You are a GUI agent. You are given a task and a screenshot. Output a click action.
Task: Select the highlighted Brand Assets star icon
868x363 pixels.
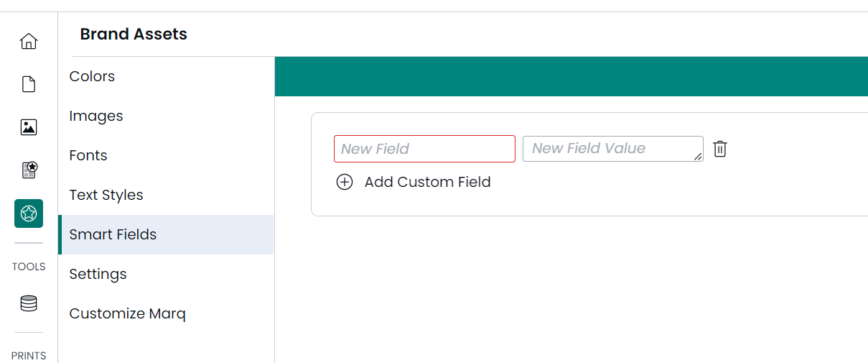click(x=29, y=213)
